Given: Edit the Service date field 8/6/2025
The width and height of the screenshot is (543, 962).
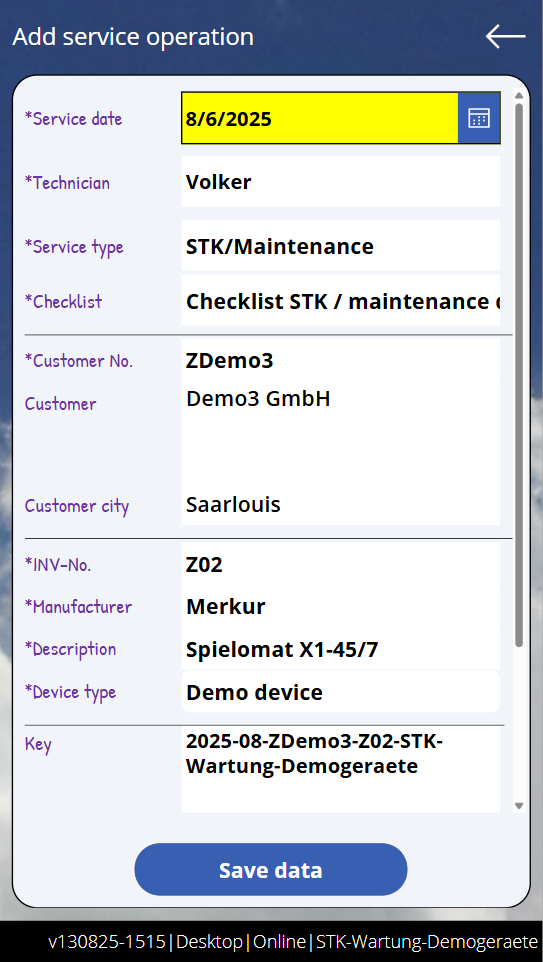Looking at the screenshot, I should (320, 118).
